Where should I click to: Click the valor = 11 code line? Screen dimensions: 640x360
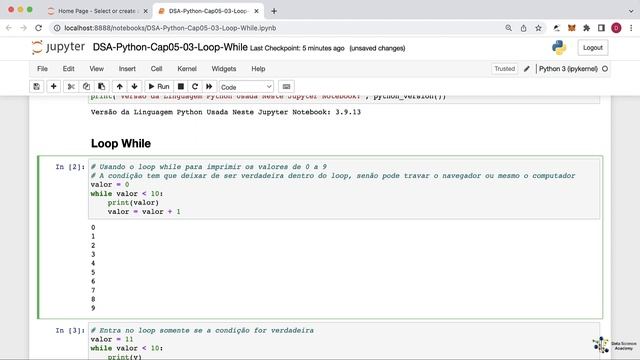click(x=112, y=339)
